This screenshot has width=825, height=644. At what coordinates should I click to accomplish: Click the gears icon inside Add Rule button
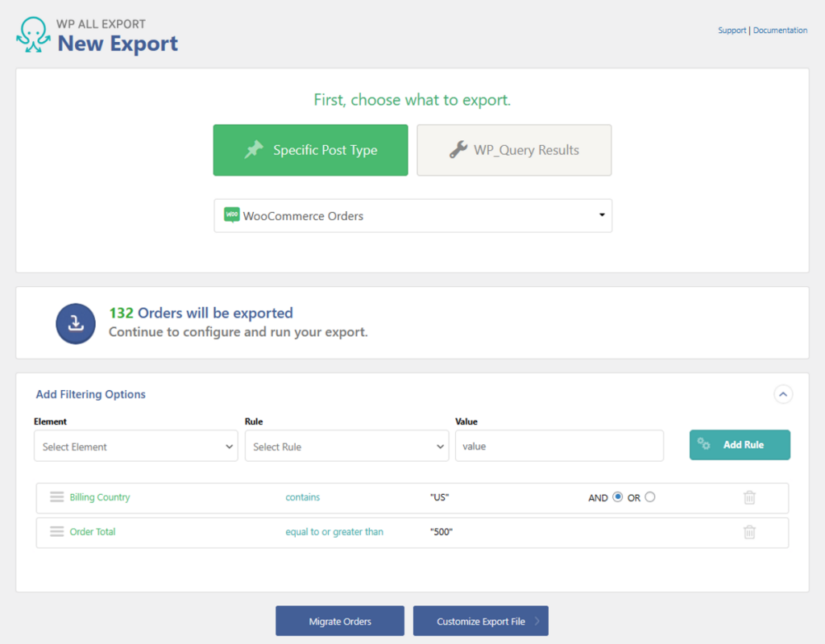705,444
